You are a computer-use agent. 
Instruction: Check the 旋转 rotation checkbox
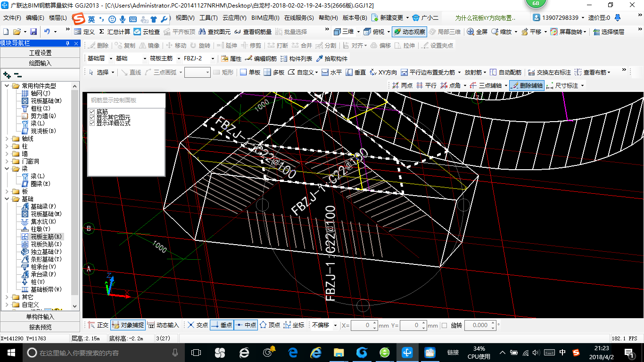pyautogui.click(x=444, y=325)
